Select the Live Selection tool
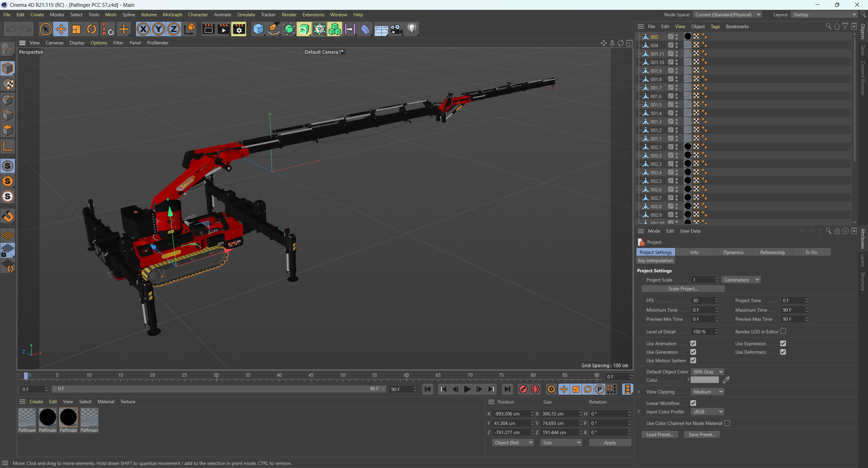868x468 pixels. 45,29
